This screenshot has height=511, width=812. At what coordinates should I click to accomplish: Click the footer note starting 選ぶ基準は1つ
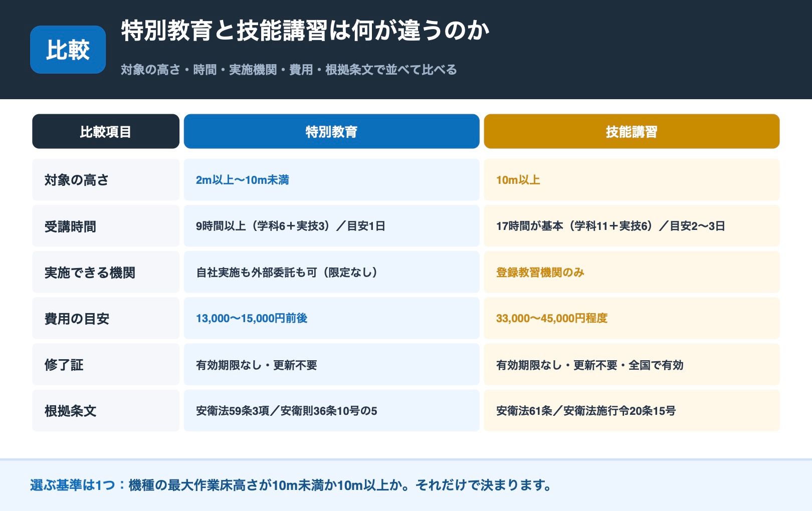pyautogui.click(x=291, y=485)
